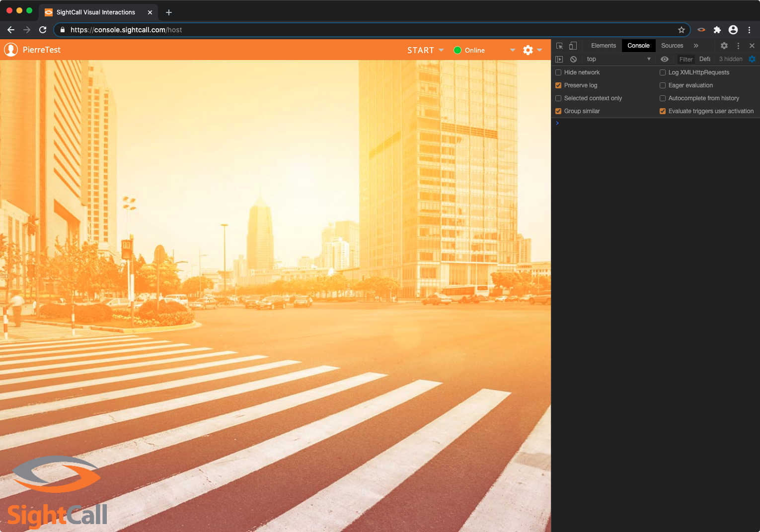Close the SightCall Visual Interactions tab
Viewport: 760px width, 532px height.
150,12
